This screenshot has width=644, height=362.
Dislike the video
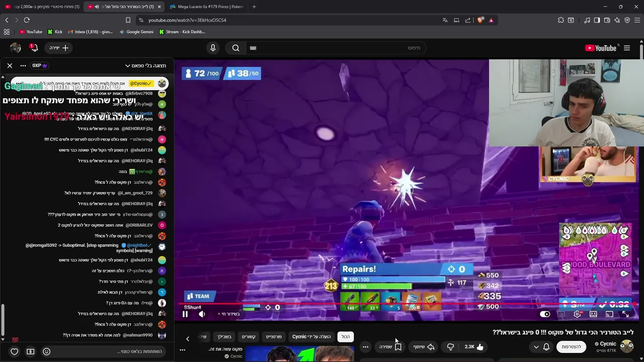click(450, 346)
